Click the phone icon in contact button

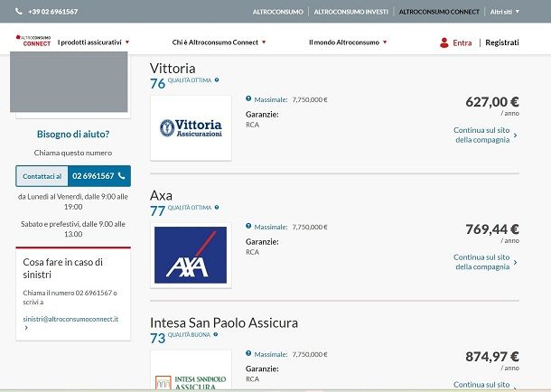point(122,175)
